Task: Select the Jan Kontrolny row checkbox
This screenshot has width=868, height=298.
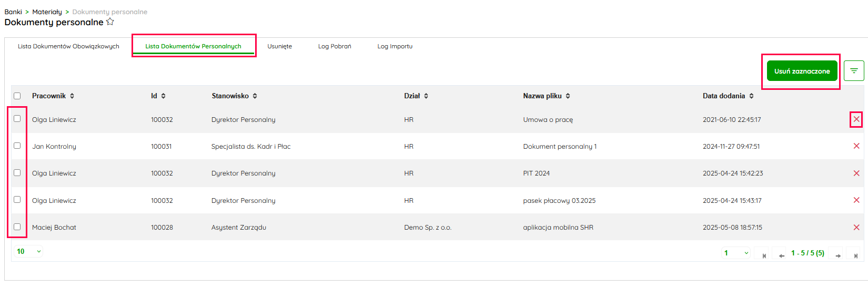Action: 17,146
